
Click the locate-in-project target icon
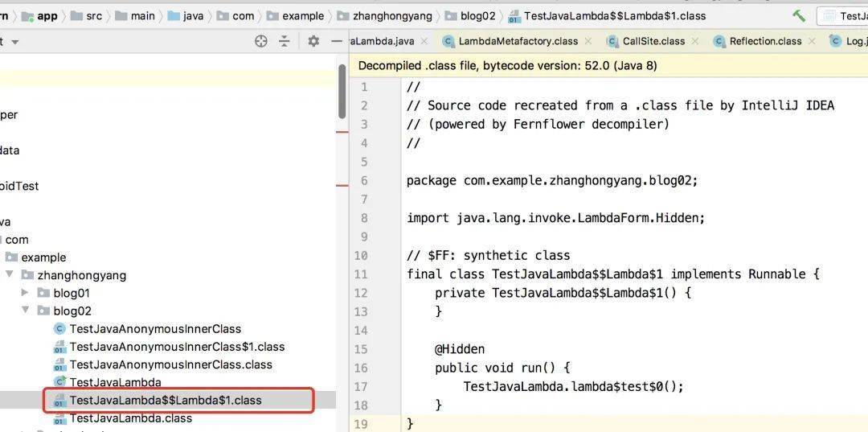(x=261, y=41)
